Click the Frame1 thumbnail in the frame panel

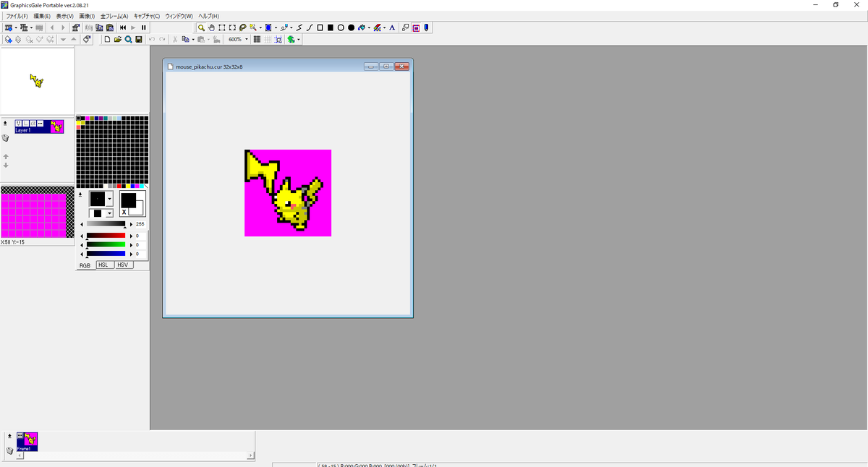[x=31, y=440]
